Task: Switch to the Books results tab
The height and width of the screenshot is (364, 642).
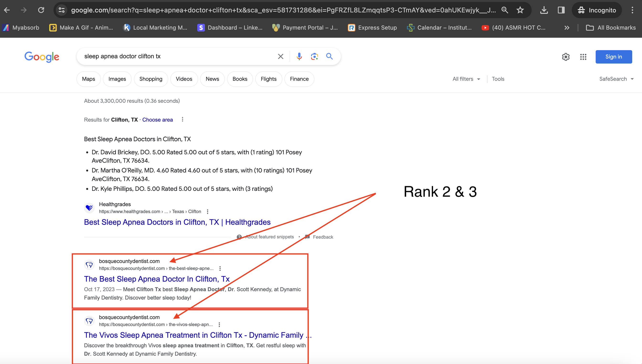Action: coord(240,79)
